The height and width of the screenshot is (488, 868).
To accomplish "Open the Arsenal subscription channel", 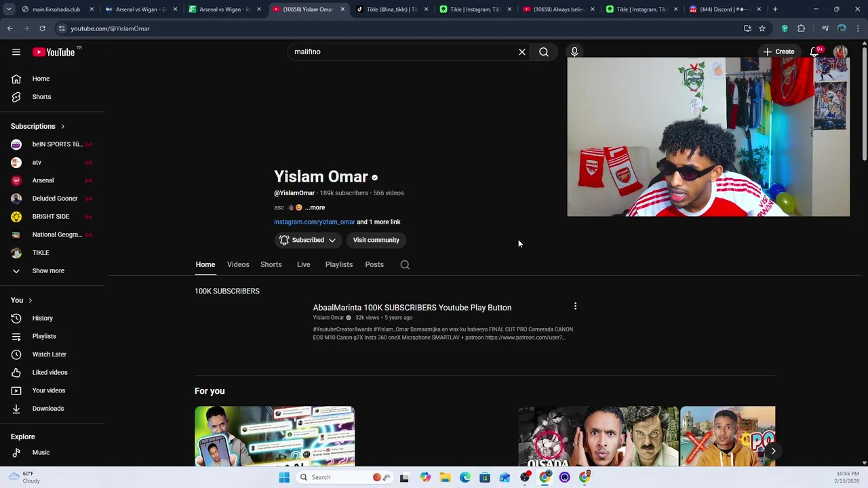I will [x=52, y=180].
